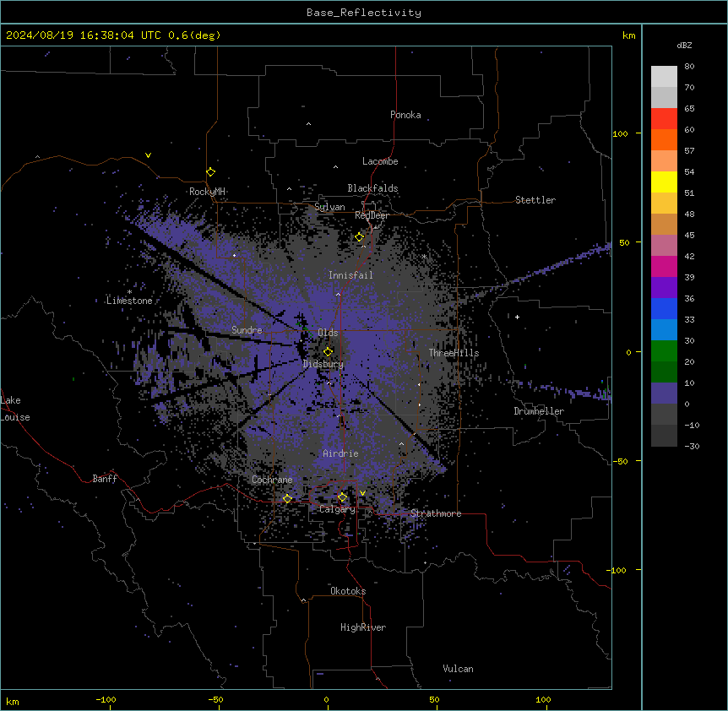Screen dimensions: 728x711
Task: Click the Base_Reflectivity title text
Action: [364, 13]
